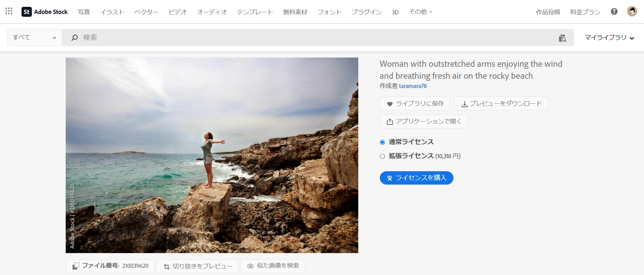Click the download preview icon
This screenshot has height=275, width=644.
(x=464, y=104)
